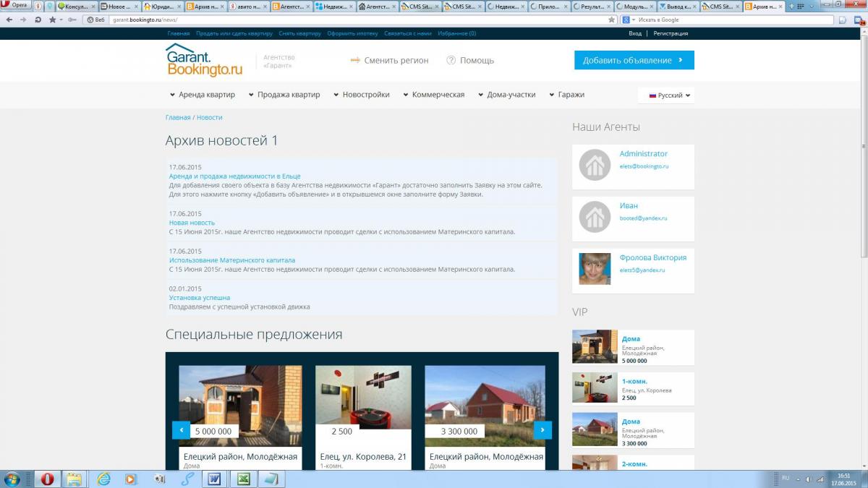The width and height of the screenshot is (868, 488).
Task: Click Фролова Виктория profile photo
Action: coord(595,268)
